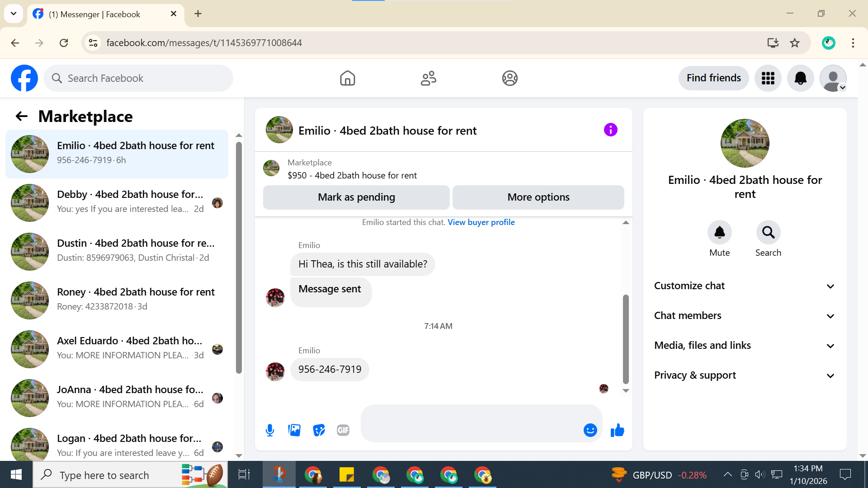Open the Friends tab in top navigation

click(428, 78)
